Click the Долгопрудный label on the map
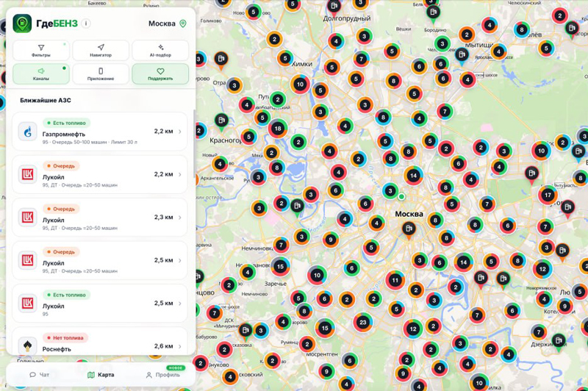Screen dimensions: 588x391 point(347,18)
